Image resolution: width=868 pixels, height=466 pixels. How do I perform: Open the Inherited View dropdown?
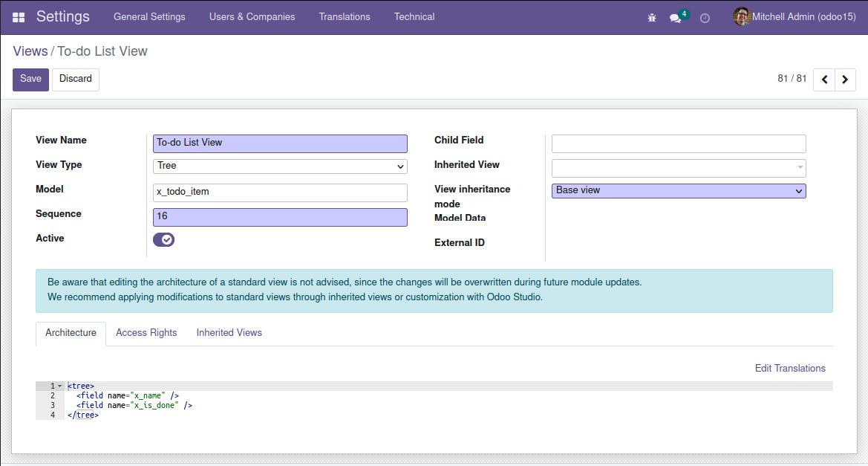pyautogui.click(x=679, y=167)
